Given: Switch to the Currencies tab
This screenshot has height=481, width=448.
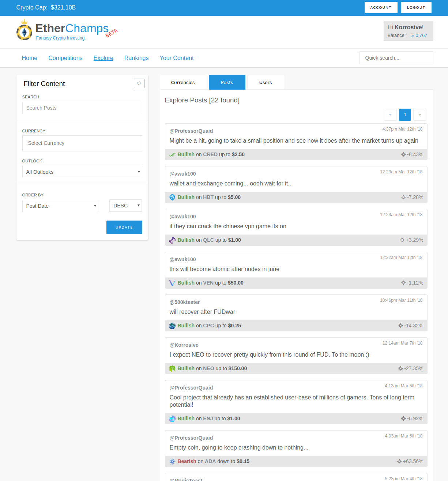Looking at the screenshot, I should click(x=183, y=82).
